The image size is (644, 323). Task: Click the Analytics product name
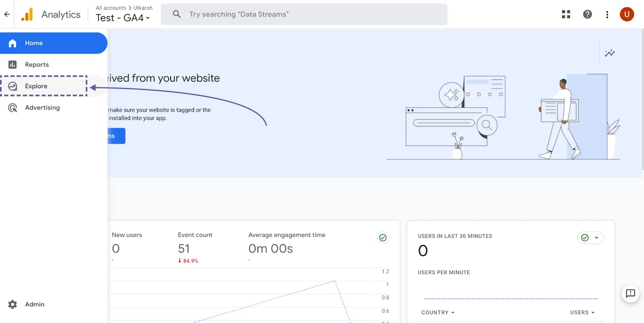pyautogui.click(x=61, y=14)
